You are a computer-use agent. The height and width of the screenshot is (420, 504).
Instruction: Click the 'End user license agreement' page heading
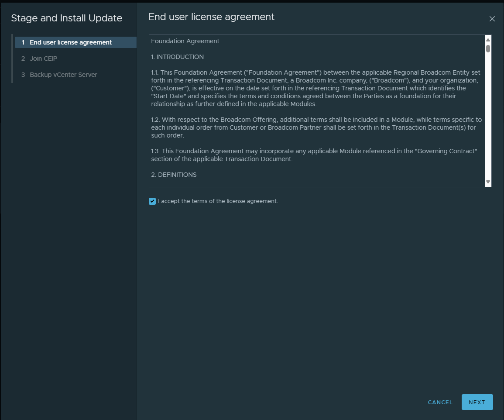coord(211,17)
